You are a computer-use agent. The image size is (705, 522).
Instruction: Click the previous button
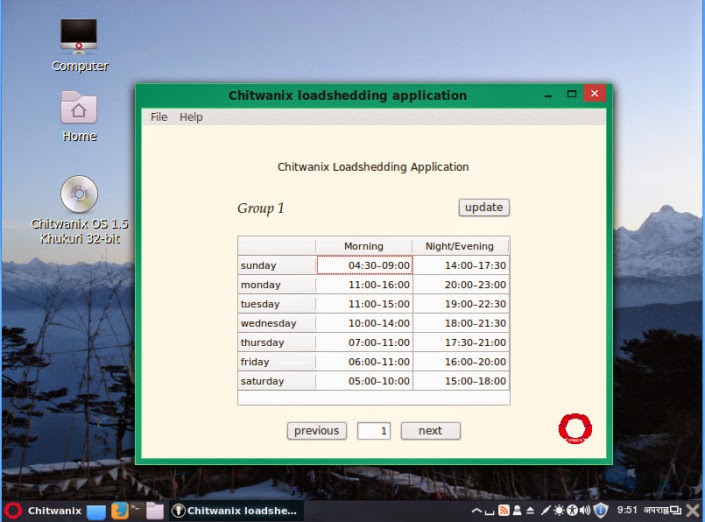tap(317, 431)
